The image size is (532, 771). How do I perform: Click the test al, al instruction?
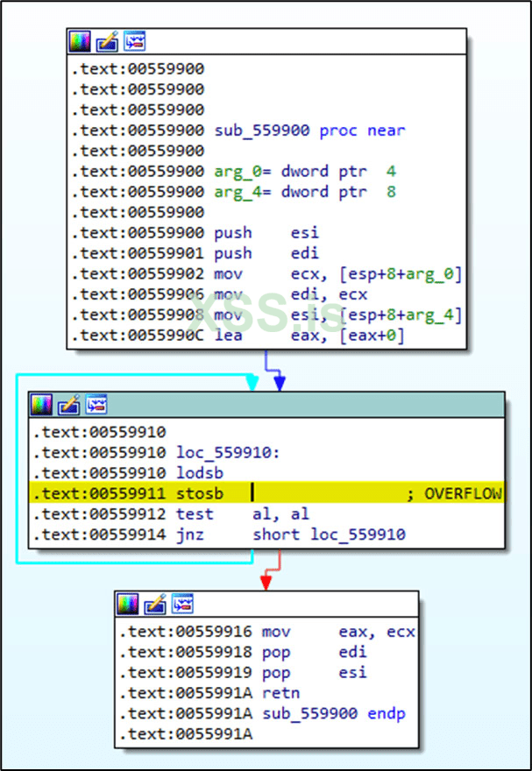pyautogui.click(x=243, y=513)
